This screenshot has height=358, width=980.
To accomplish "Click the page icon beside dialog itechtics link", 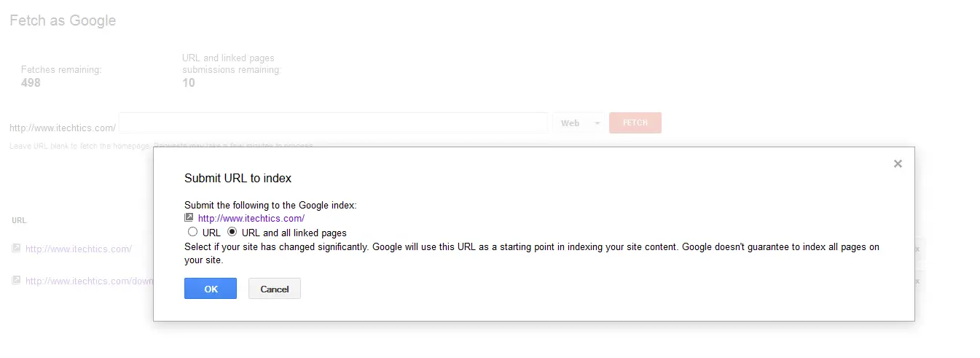I will coord(189,217).
